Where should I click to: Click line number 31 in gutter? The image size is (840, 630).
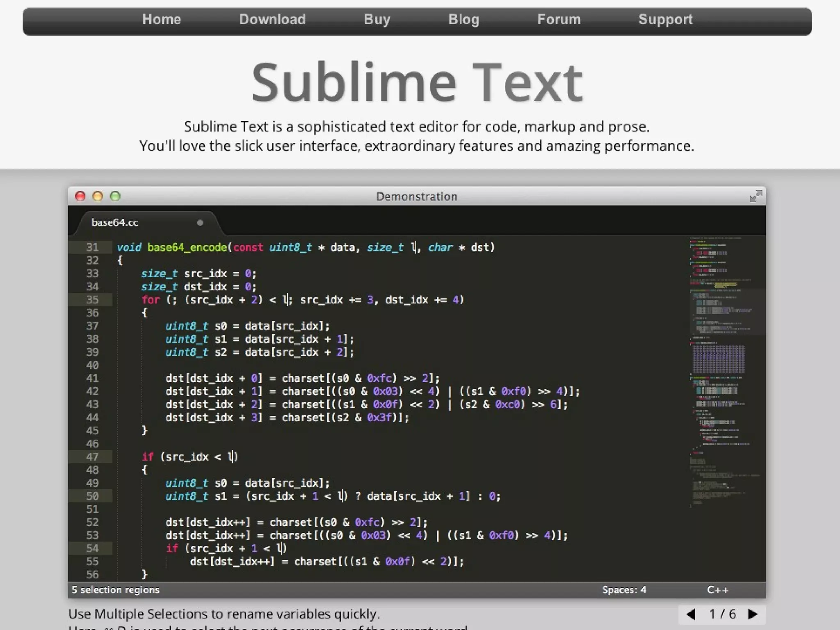click(x=92, y=247)
